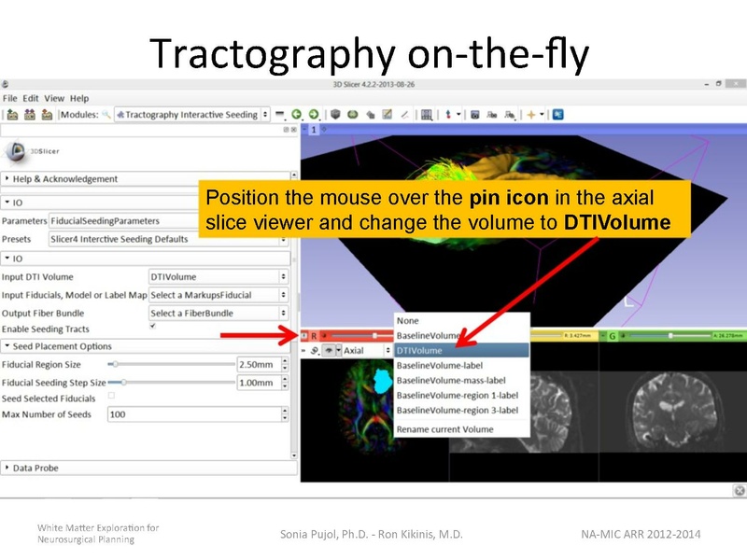Expand the Help & Acknowledgement section

(x=146, y=178)
